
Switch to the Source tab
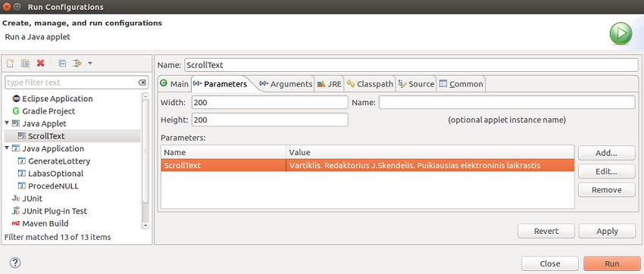417,84
